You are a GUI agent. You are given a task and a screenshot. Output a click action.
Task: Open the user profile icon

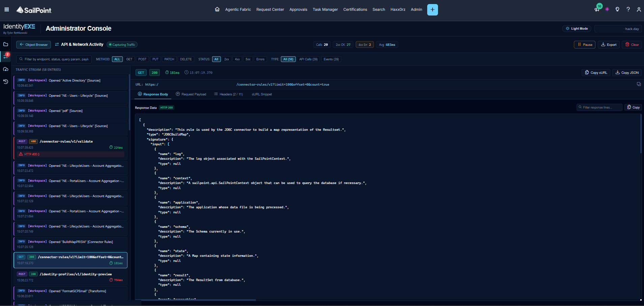(639, 9)
